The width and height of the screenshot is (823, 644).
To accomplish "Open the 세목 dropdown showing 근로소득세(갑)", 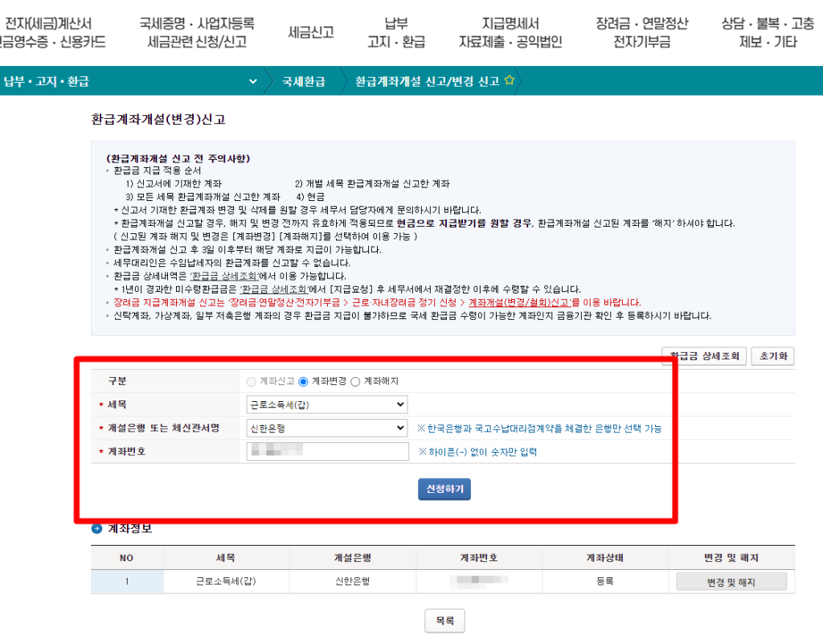I will coord(327,404).
